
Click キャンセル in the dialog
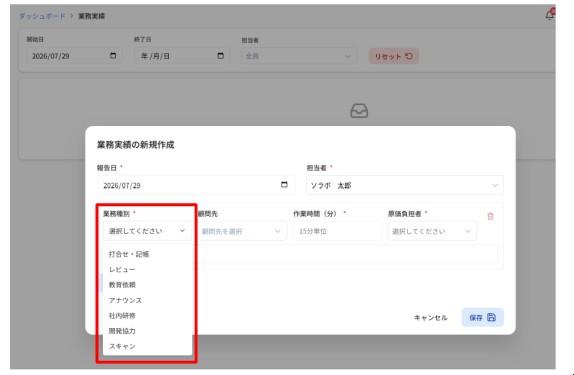[x=430, y=318]
